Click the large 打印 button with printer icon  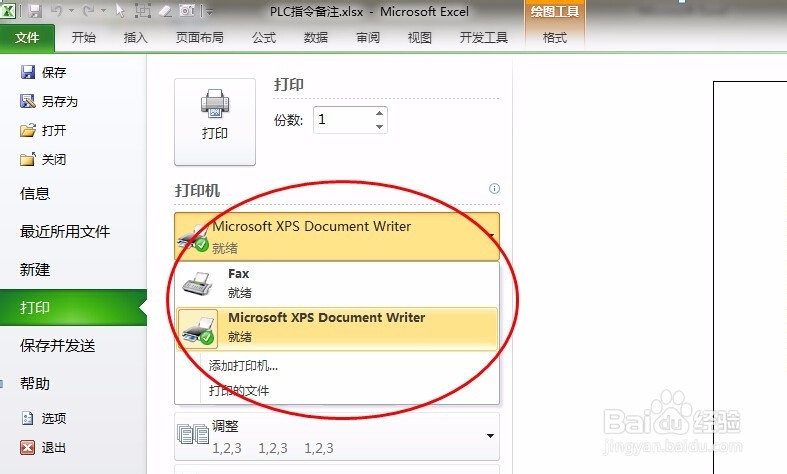coord(215,122)
